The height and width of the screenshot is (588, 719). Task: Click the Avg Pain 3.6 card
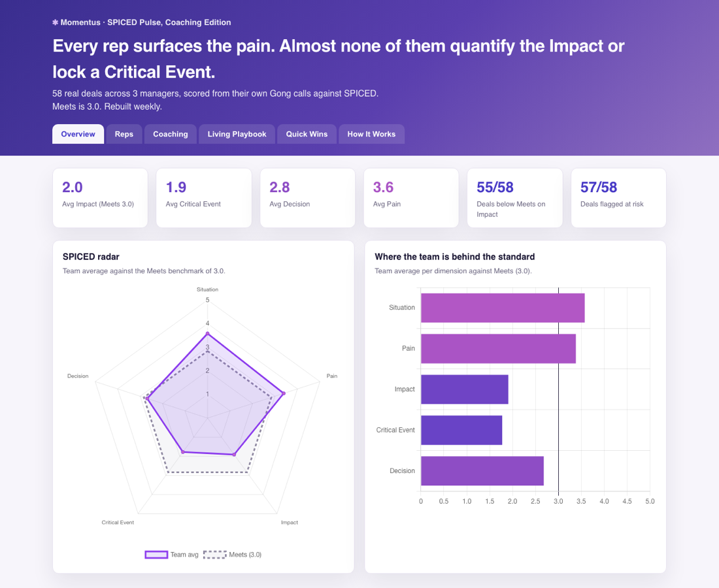tap(411, 197)
